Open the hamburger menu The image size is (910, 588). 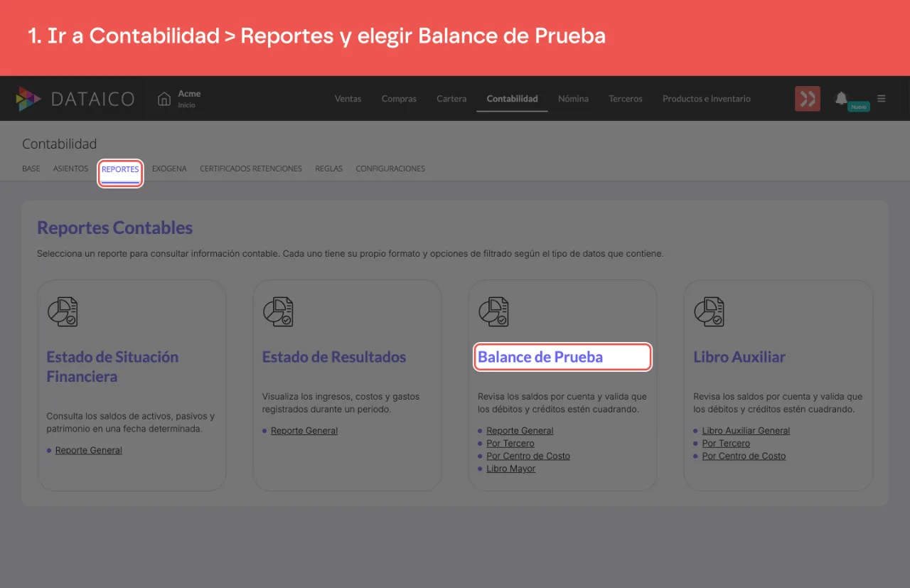tap(882, 99)
